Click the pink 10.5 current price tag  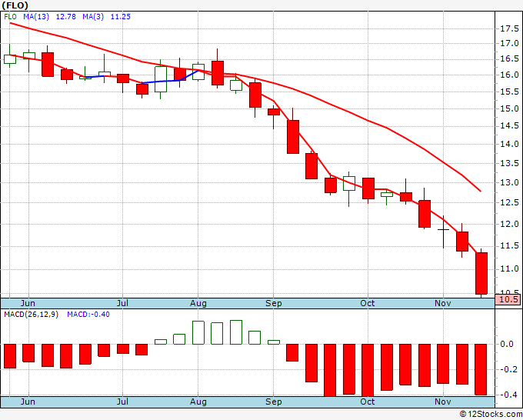[x=508, y=299]
